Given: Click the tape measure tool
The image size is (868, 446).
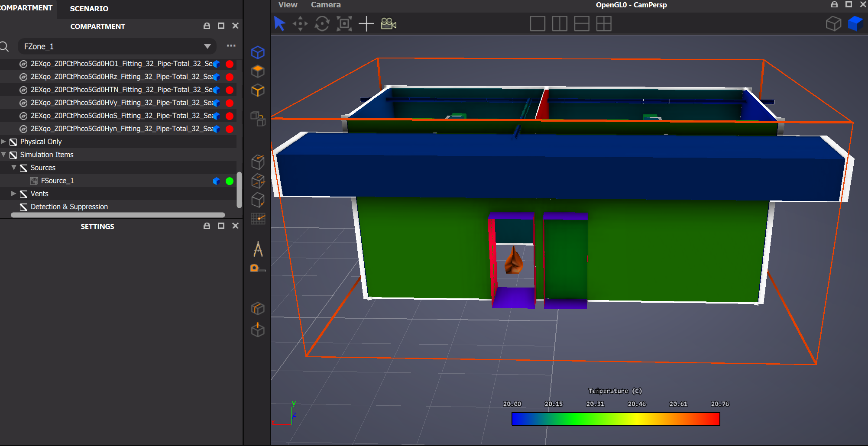Looking at the screenshot, I should (x=257, y=268).
